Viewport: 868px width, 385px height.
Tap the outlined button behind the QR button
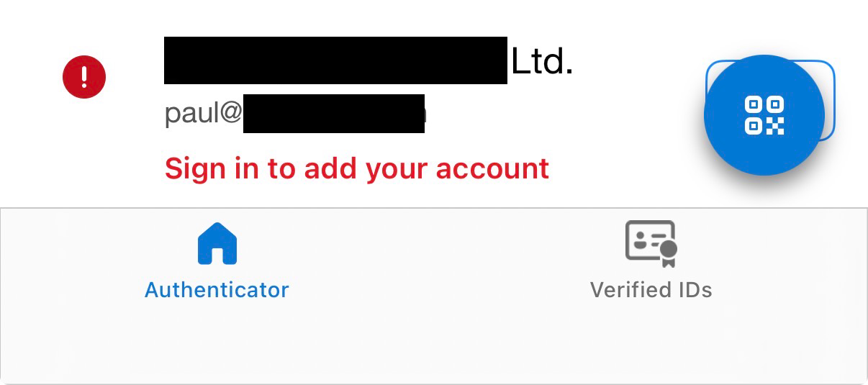(x=829, y=99)
